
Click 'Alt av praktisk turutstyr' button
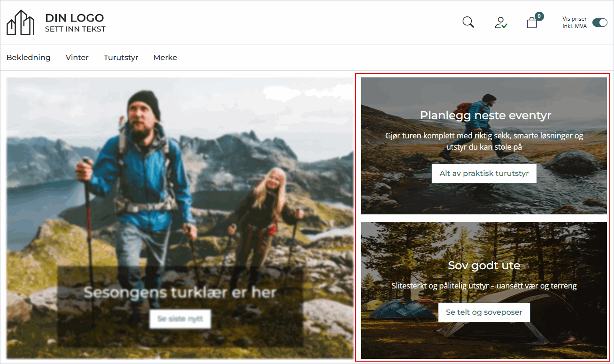click(x=484, y=174)
